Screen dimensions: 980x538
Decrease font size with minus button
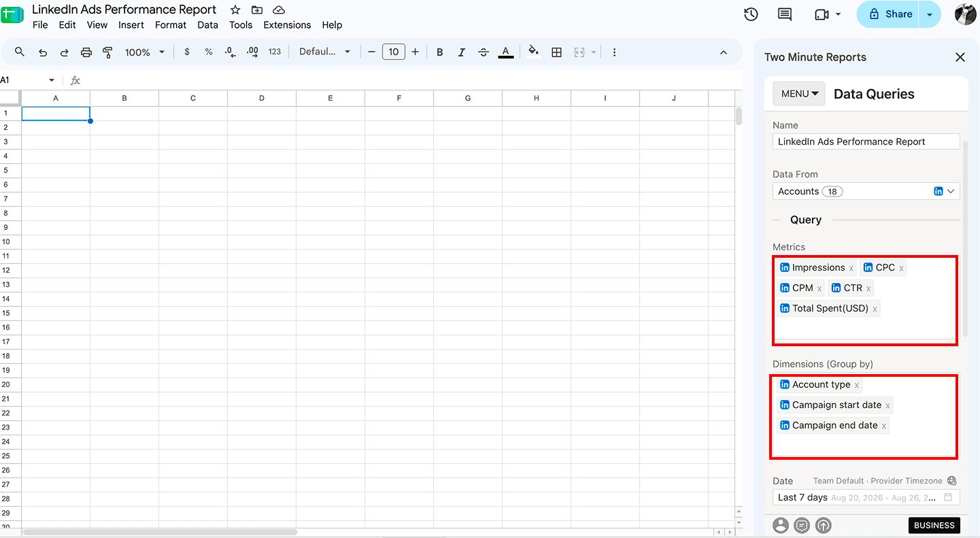pos(371,52)
